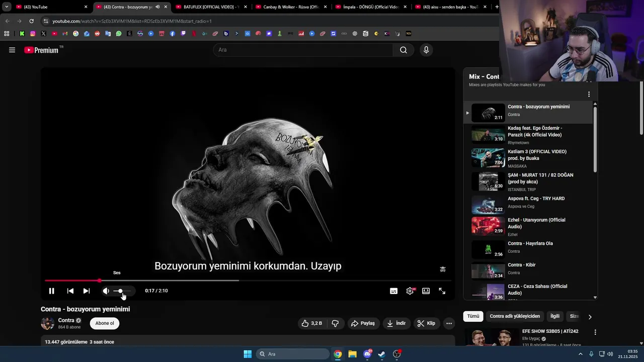This screenshot has height=362, width=644.
Task: Open the player settings gear
Action: [x=410, y=291]
